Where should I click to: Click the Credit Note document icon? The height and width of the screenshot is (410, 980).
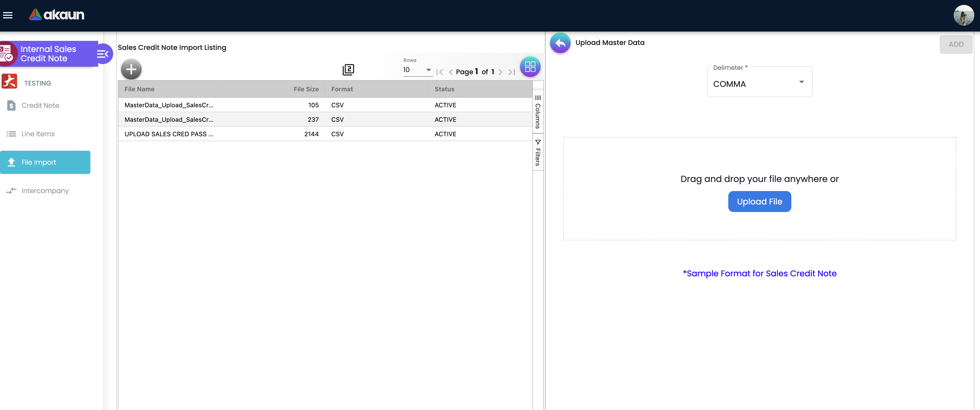click(x=11, y=105)
